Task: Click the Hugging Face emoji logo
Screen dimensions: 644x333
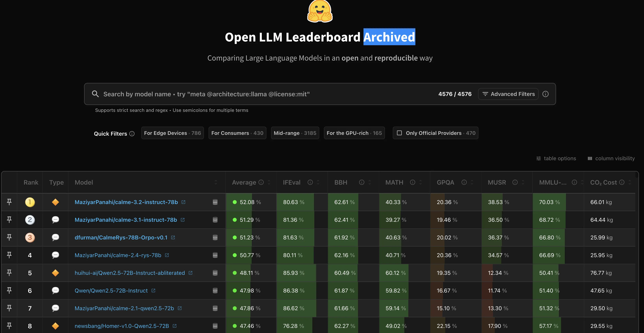Action: (320, 11)
